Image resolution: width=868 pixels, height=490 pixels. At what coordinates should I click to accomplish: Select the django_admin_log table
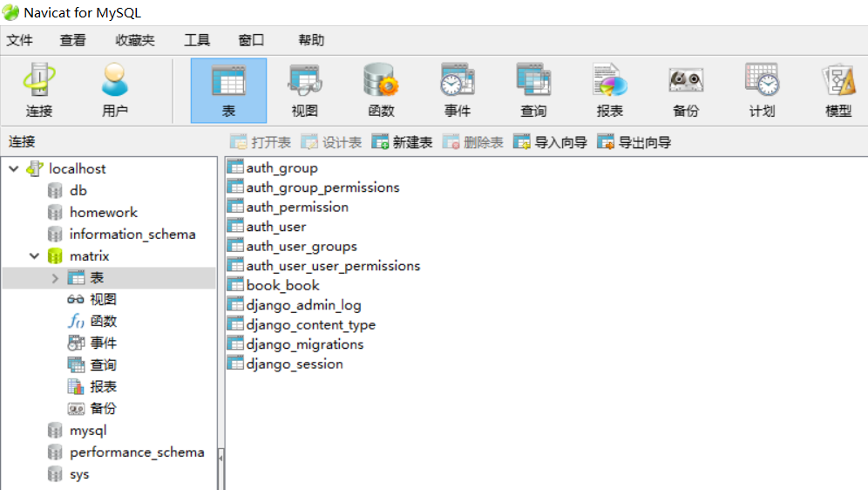[x=303, y=304]
